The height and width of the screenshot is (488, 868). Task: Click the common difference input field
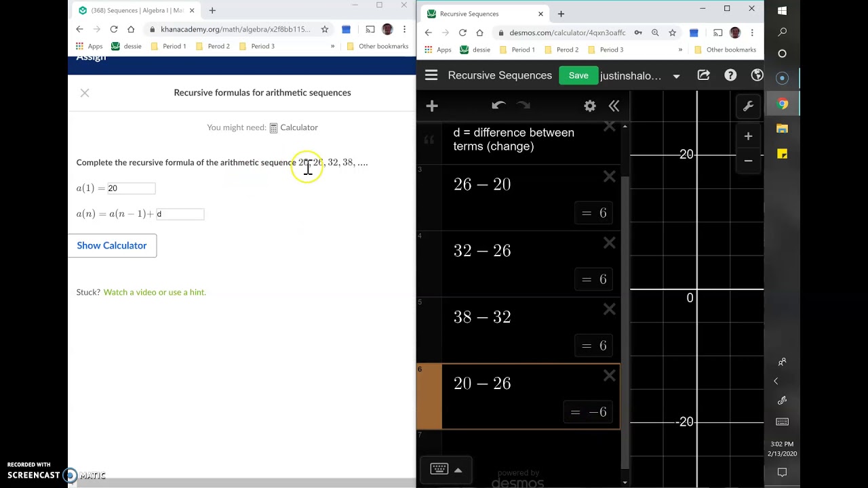tap(180, 214)
